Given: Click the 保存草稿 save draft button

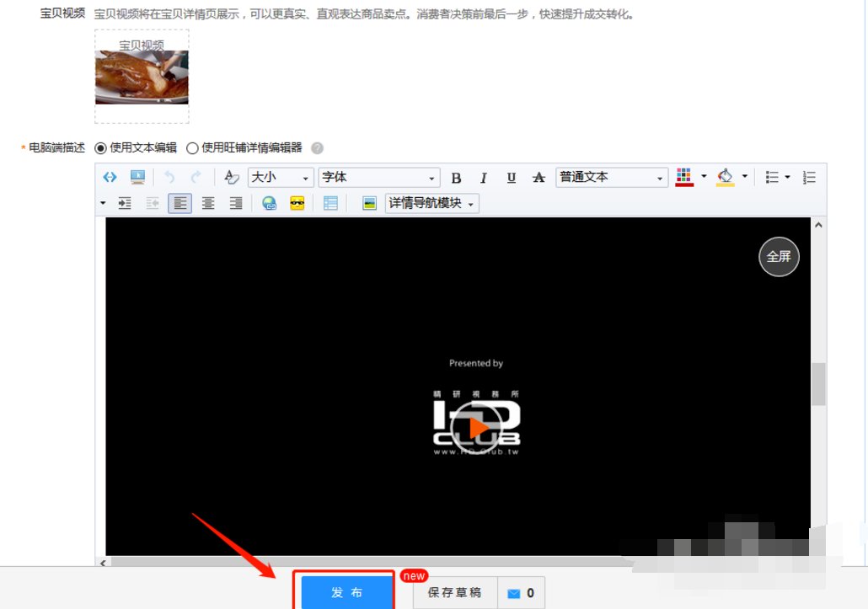Looking at the screenshot, I should point(454,592).
